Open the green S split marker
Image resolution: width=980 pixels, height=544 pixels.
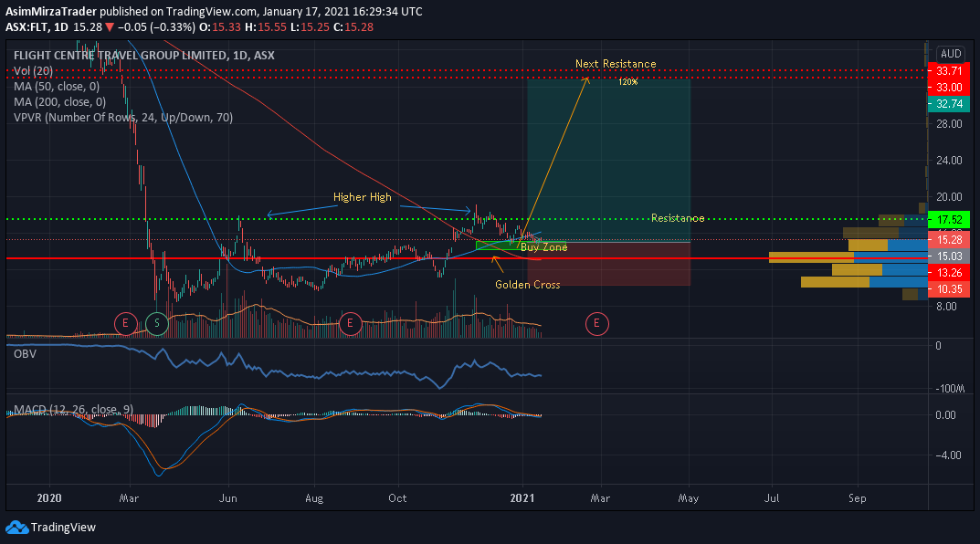click(x=157, y=323)
